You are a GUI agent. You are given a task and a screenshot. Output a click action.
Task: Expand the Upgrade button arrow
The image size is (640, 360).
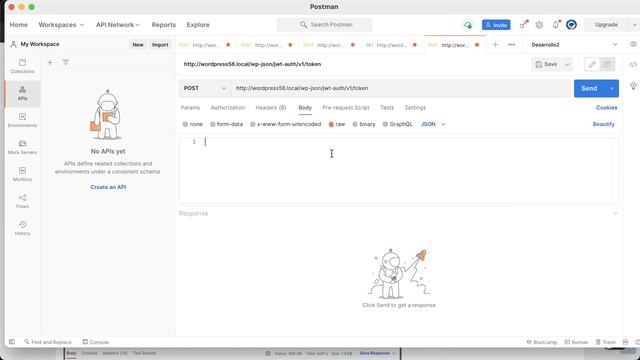[x=634, y=25]
